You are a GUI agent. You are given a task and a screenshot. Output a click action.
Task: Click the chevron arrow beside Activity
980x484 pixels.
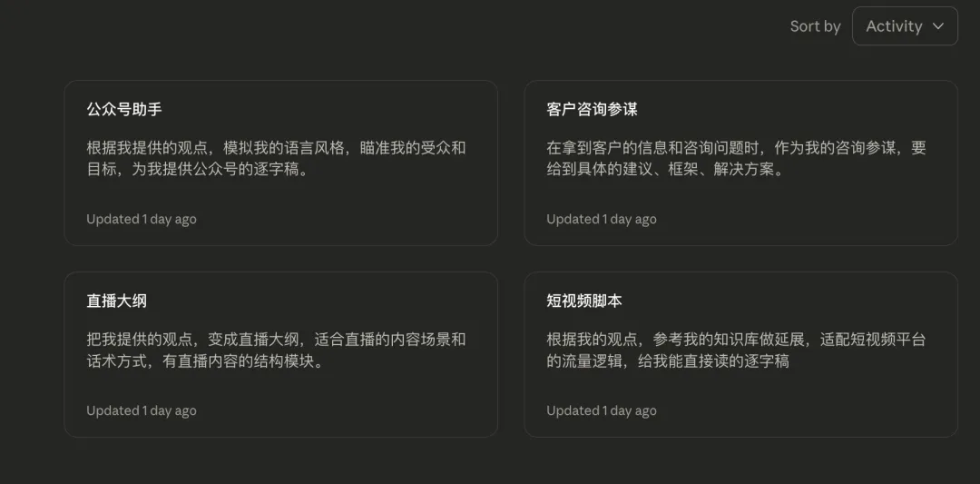click(x=937, y=26)
